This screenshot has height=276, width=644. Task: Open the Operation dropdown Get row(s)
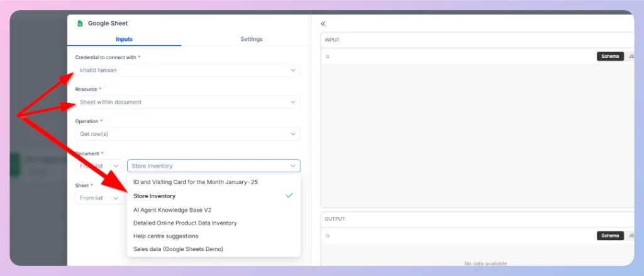click(187, 134)
